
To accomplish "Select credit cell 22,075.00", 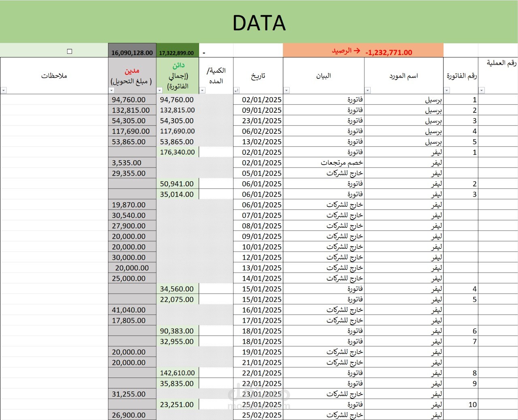I will point(178,299).
